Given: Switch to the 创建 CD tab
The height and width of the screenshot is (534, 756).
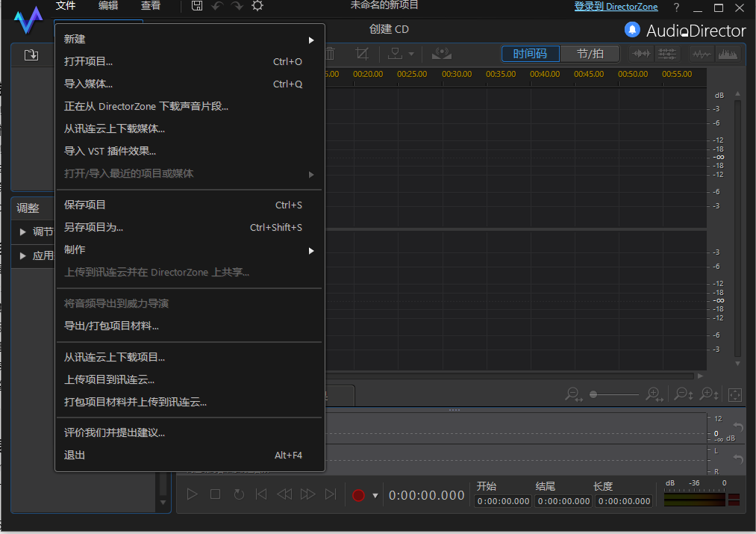Looking at the screenshot, I should click(x=389, y=29).
